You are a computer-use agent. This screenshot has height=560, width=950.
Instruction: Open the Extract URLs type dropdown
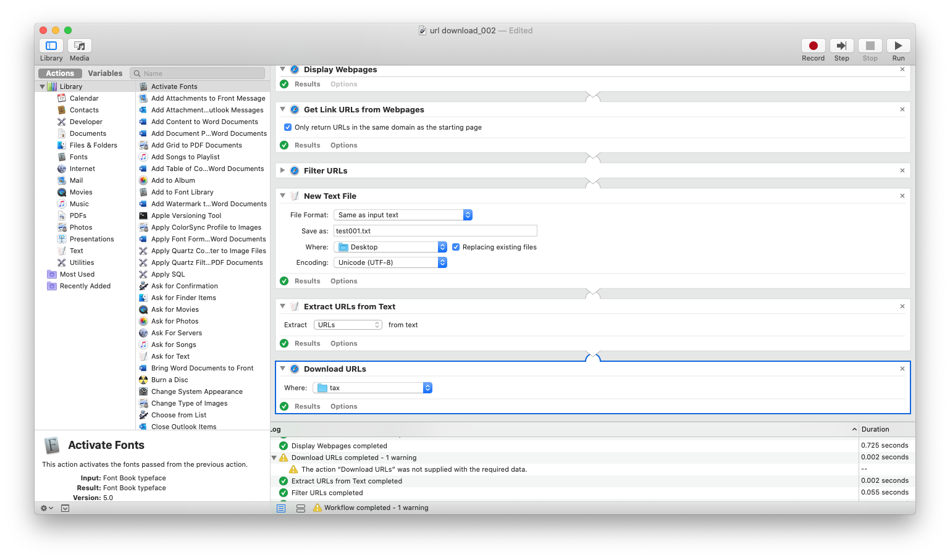(348, 325)
